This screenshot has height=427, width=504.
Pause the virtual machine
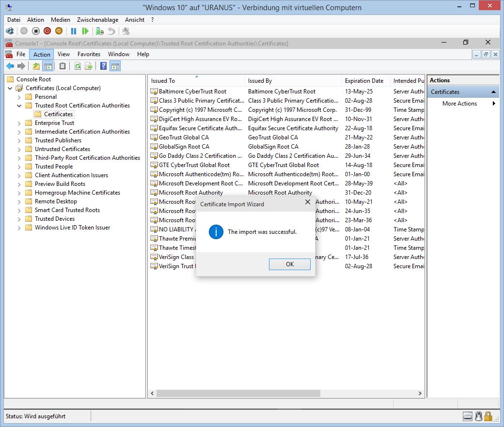point(74,31)
